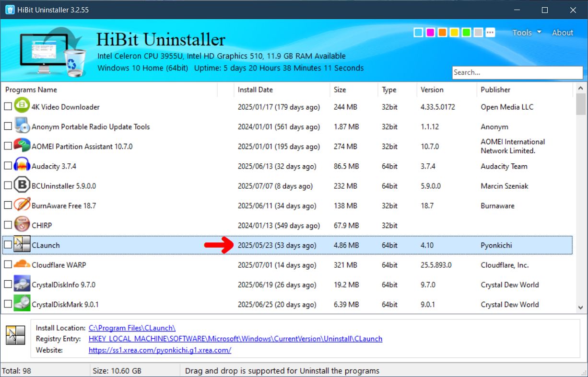Check the CrystalDiskMark 9.0.1 checkbox
Image resolution: width=588 pixels, height=377 pixels.
(x=8, y=304)
